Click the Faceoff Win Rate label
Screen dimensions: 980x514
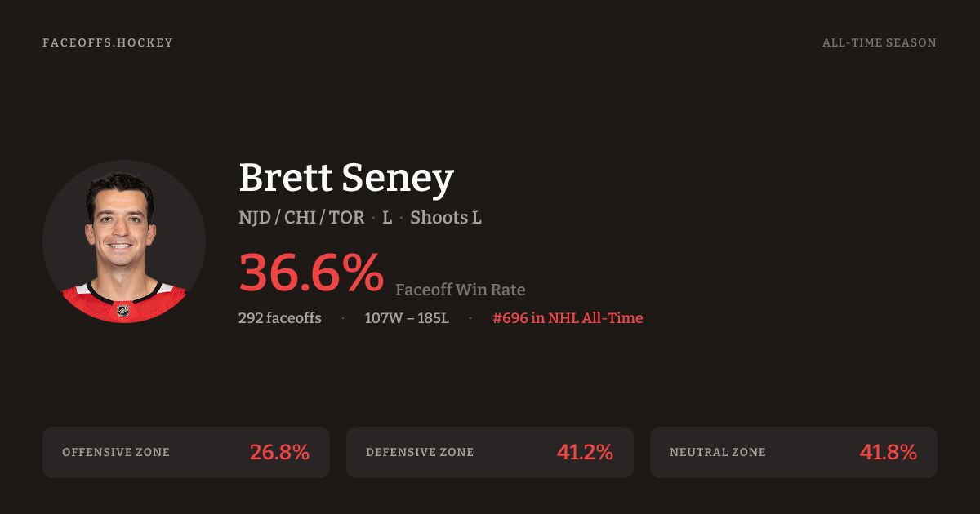[x=460, y=290]
